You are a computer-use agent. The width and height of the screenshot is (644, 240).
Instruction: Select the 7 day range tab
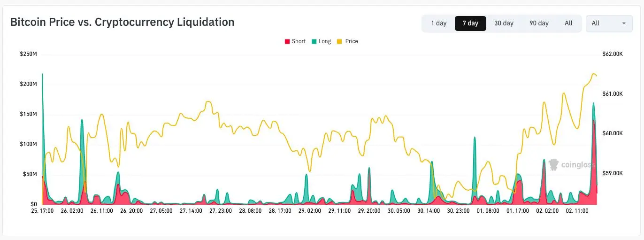click(x=470, y=23)
